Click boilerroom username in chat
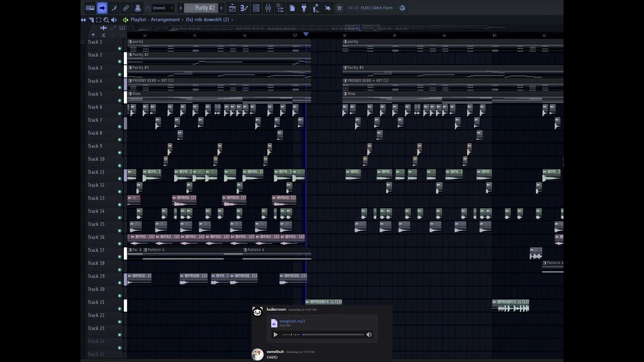This screenshot has width=644, height=362. pos(276,309)
